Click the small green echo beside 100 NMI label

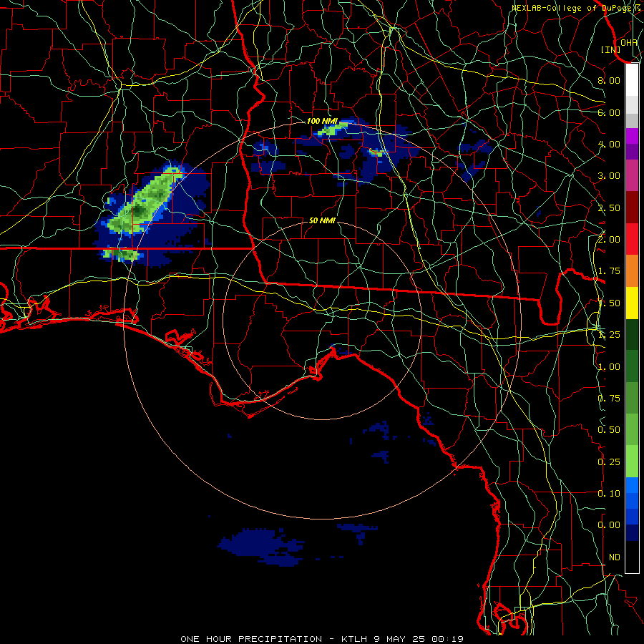click(x=331, y=130)
